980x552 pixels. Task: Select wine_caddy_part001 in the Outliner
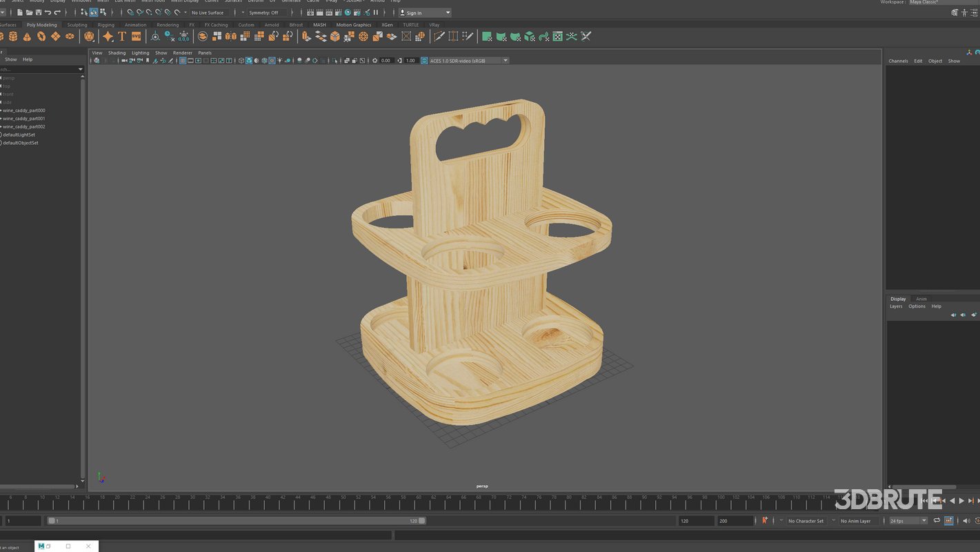pos(25,118)
